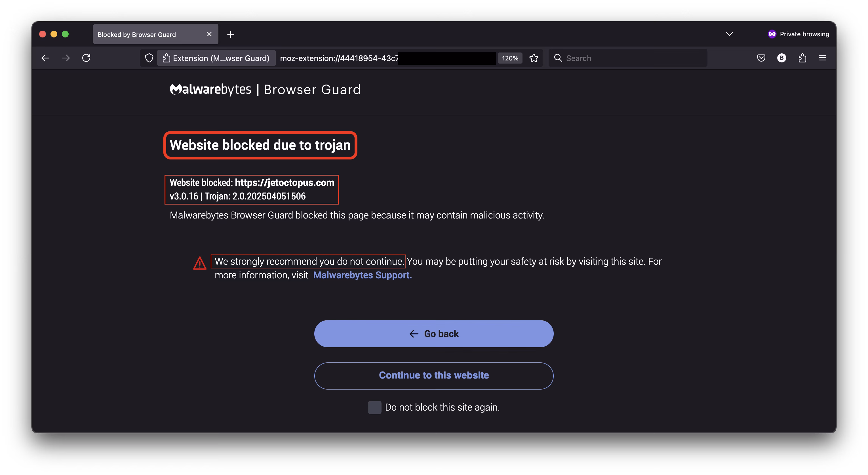Open the Pocket save icon

[761, 58]
